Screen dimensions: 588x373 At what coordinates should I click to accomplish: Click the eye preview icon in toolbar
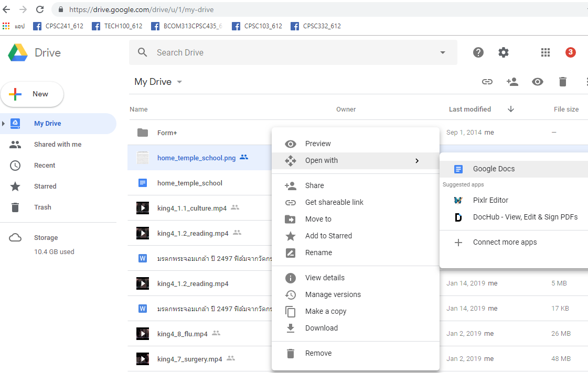pyautogui.click(x=537, y=82)
